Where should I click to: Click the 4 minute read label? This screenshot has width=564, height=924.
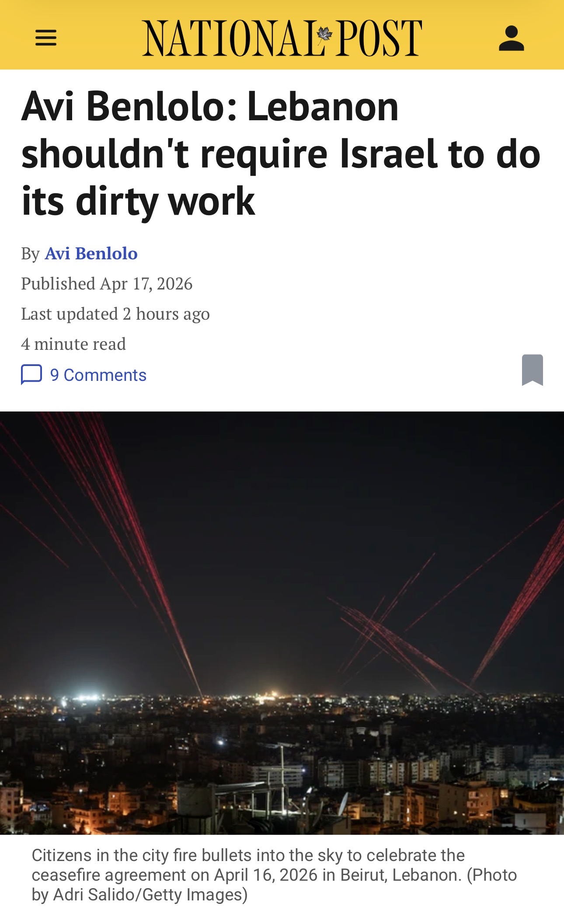tap(73, 344)
